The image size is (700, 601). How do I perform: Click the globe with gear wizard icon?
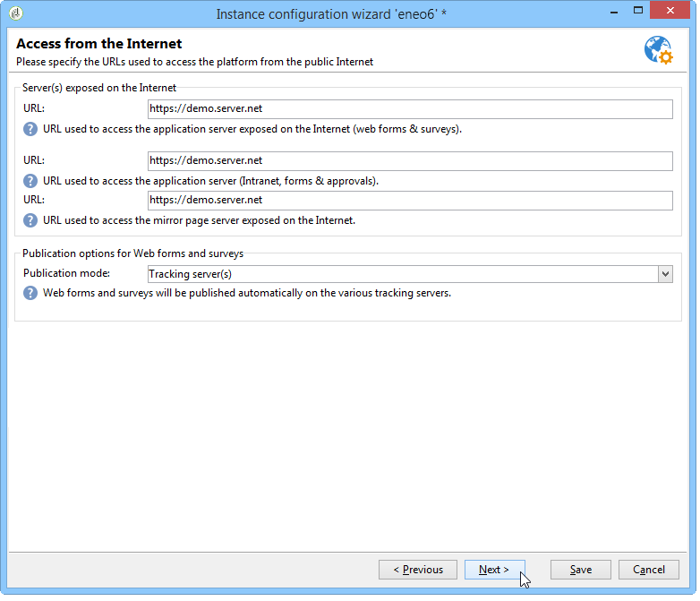click(658, 50)
